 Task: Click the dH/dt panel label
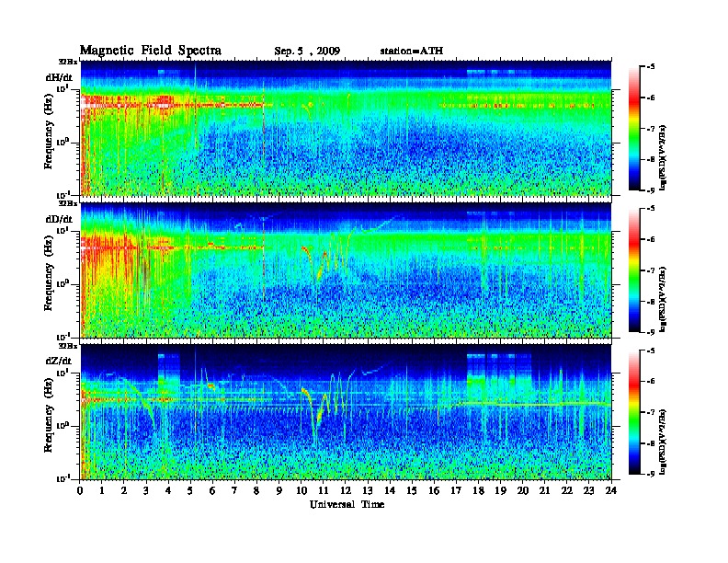59,77
